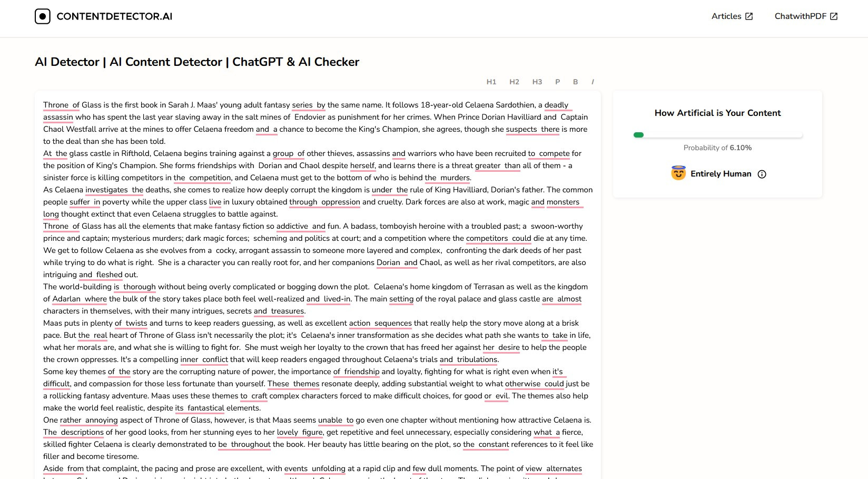Apply H3 heading format
Viewport: 868px width, 479px height.
coord(537,82)
